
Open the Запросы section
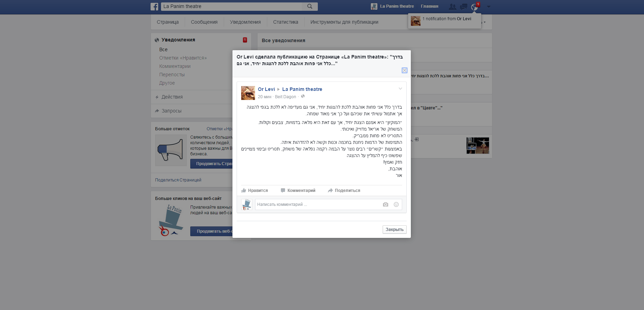[x=171, y=111]
